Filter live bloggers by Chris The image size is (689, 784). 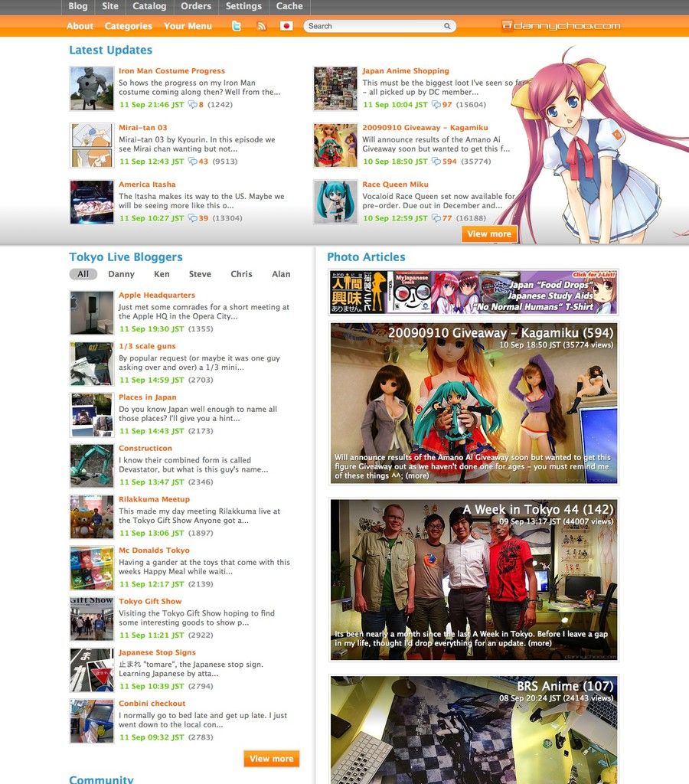click(x=241, y=274)
